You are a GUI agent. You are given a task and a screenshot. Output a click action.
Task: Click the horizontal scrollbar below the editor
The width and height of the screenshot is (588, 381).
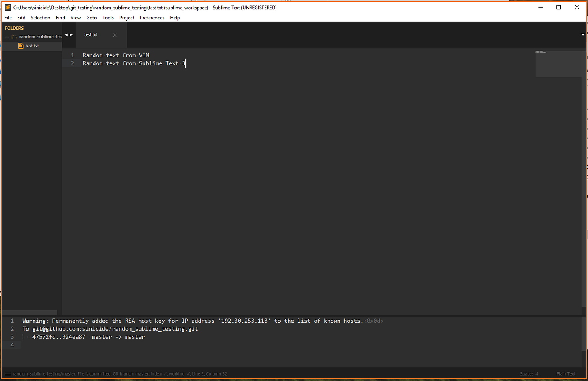tap(29, 312)
